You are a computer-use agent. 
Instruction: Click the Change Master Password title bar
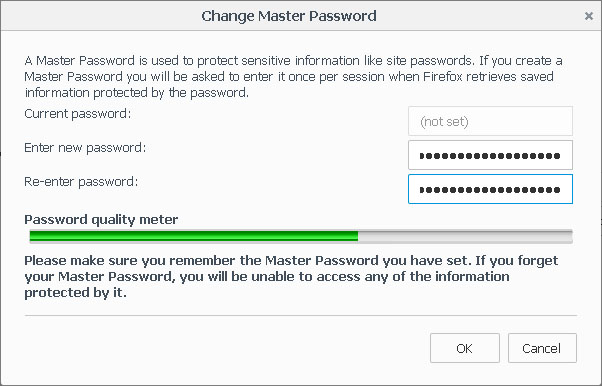click(289, 16)
